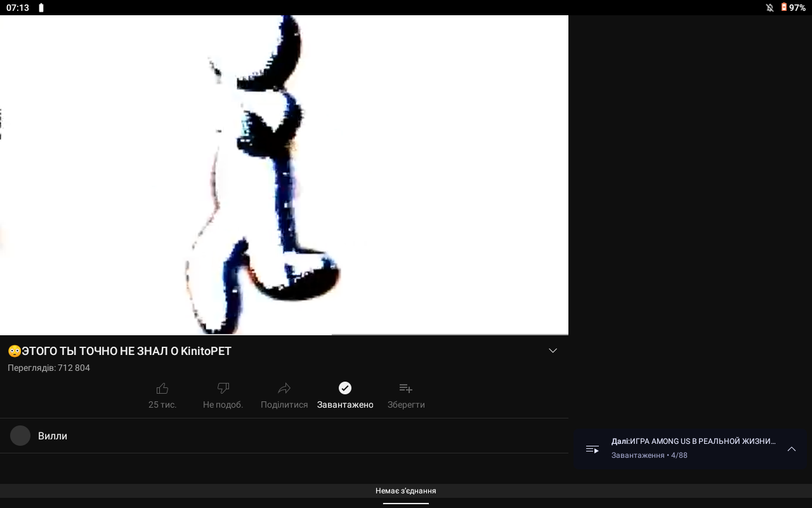Tap the video player frame
This screenshot has height=508, width=812.
(284, 175)
